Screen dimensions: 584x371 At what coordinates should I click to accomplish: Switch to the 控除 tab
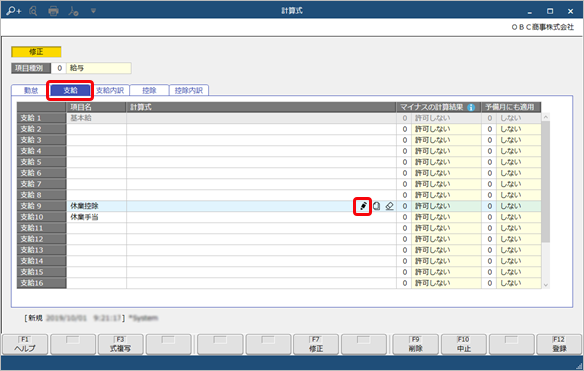(x=149, y=90)
